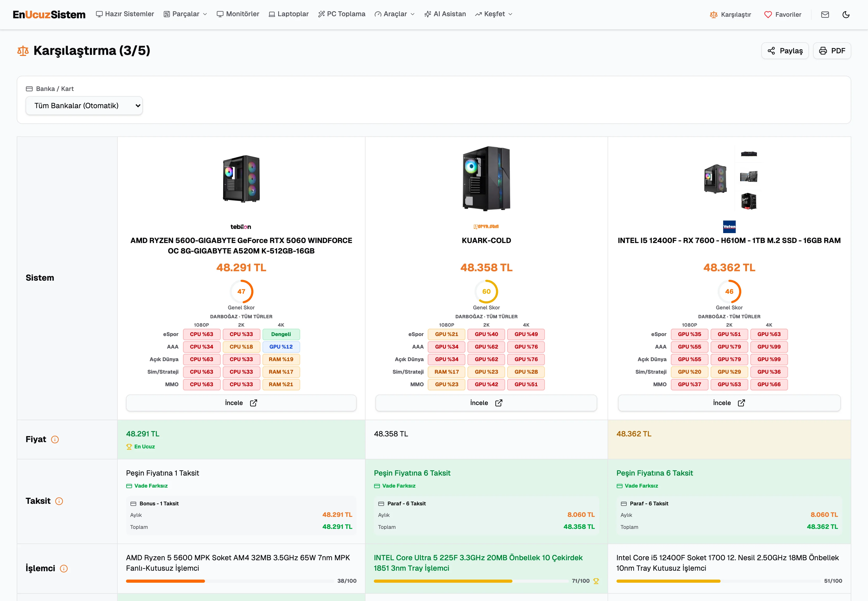
Task: Share comparison with Paylaş button
Action: coord(785,50)
